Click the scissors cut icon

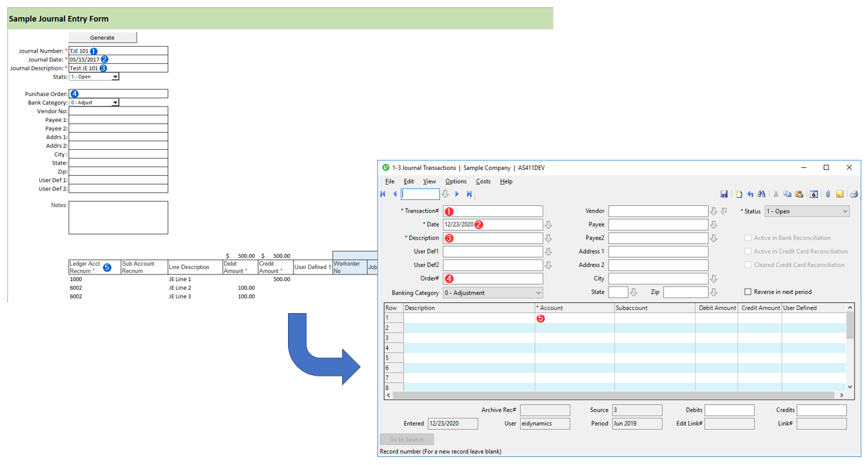tap(775, 195)
